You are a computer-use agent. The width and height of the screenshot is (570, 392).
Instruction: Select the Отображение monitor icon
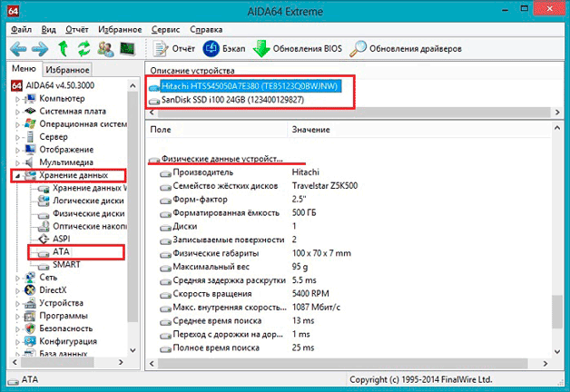(x=30, y=150)
